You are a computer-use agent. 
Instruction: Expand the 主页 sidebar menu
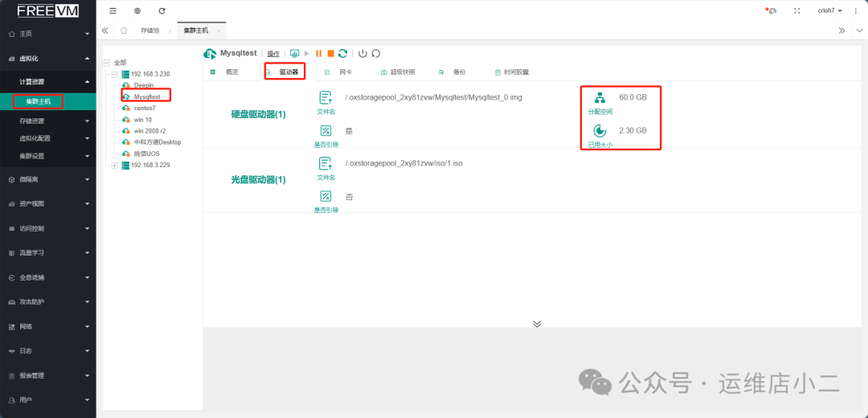click(48, 34)
